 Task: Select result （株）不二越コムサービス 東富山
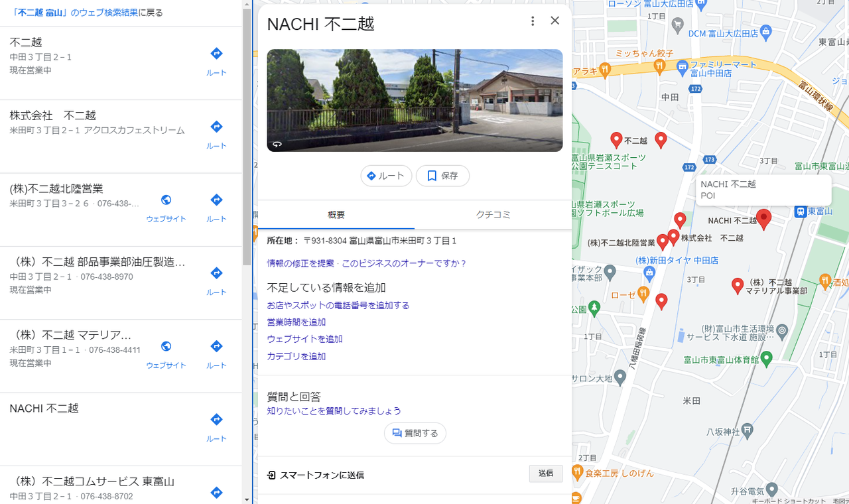tap(121, 485)
